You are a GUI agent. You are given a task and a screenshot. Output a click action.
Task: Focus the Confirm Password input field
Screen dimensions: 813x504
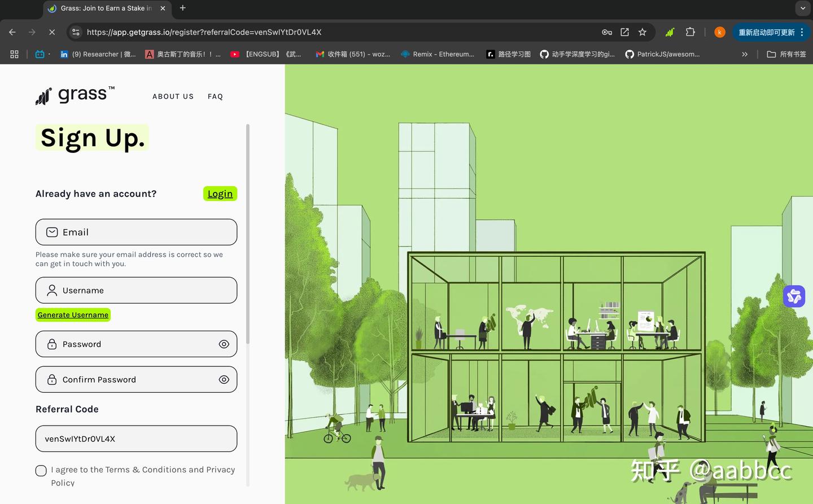point(136,380)
